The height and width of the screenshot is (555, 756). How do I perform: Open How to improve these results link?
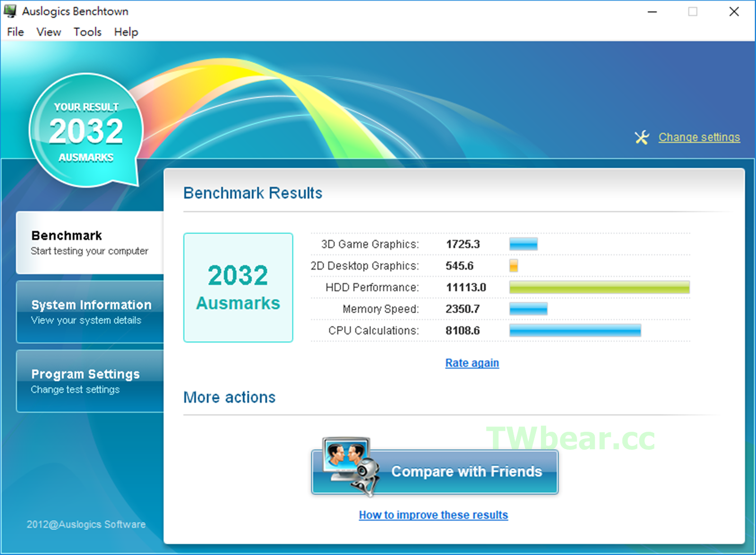[433, 515]
